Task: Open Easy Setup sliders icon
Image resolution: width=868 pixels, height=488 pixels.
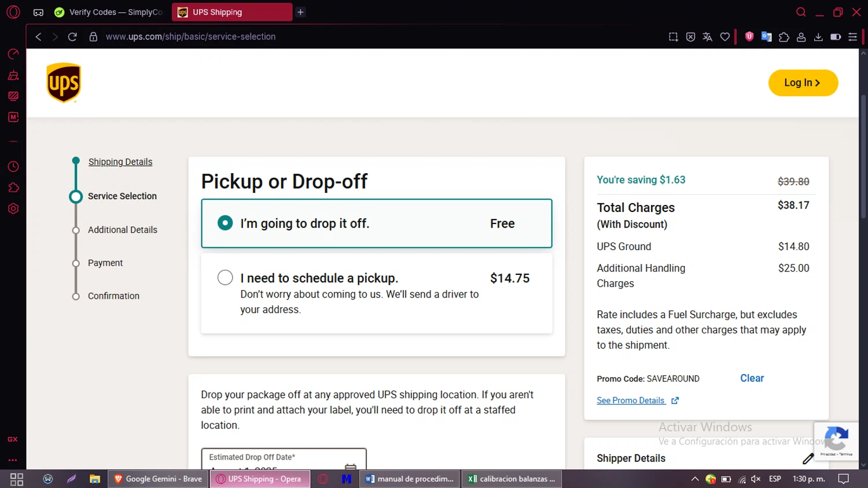Action: 852,36
